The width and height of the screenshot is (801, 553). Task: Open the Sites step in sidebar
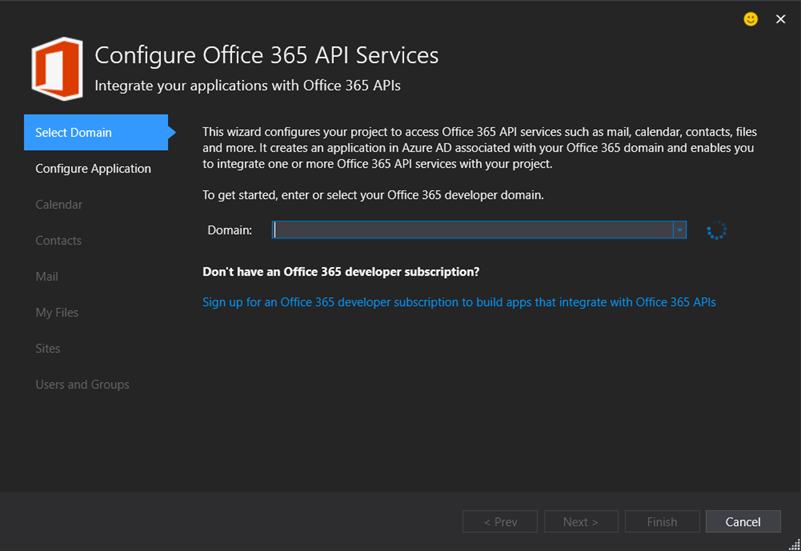pyautogui.click(x=48, y=348)
